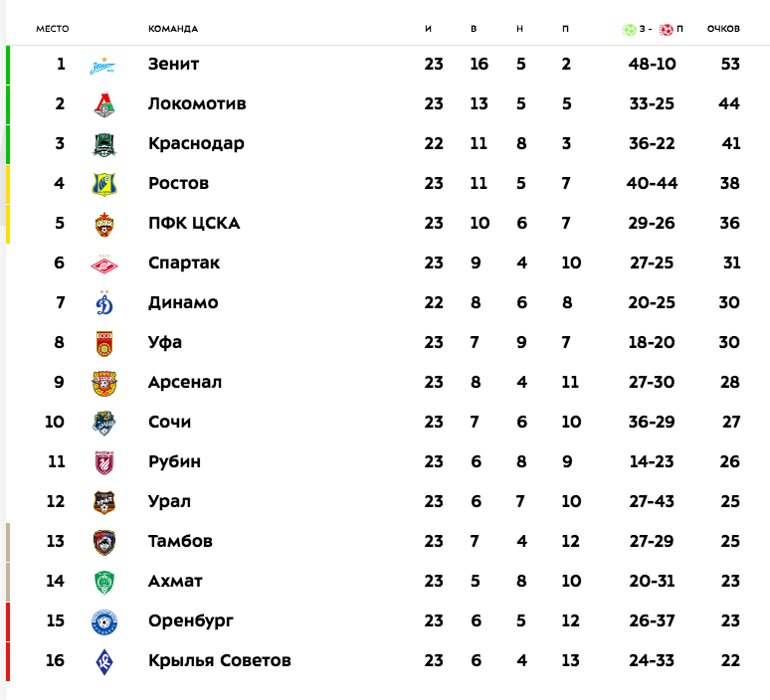770x700 pixels.
Task: Click the Zenit club logo
Action: tap(104, 65)
